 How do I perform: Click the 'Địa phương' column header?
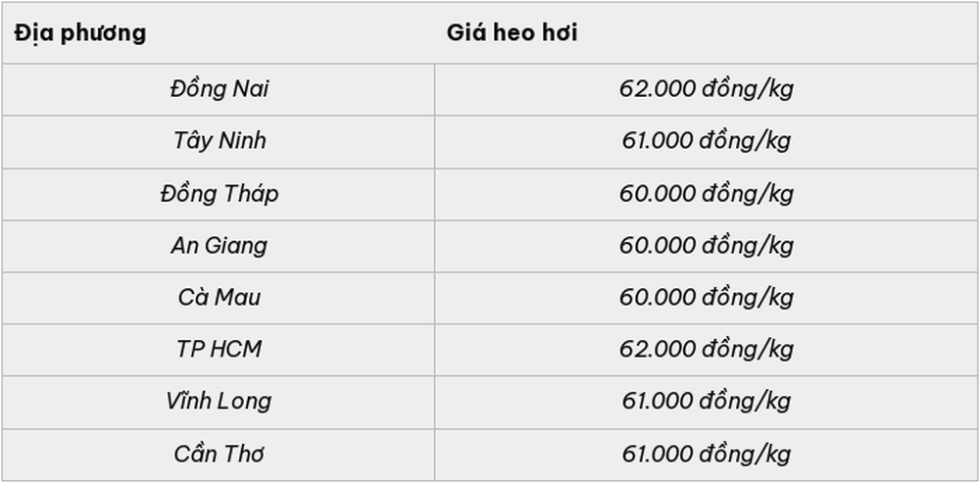tap(80, 32)
